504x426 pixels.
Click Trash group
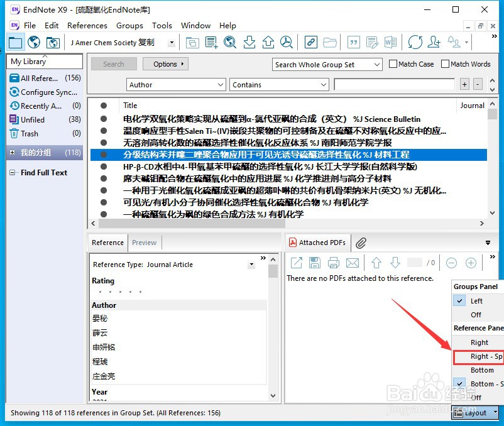coord(45,133)
